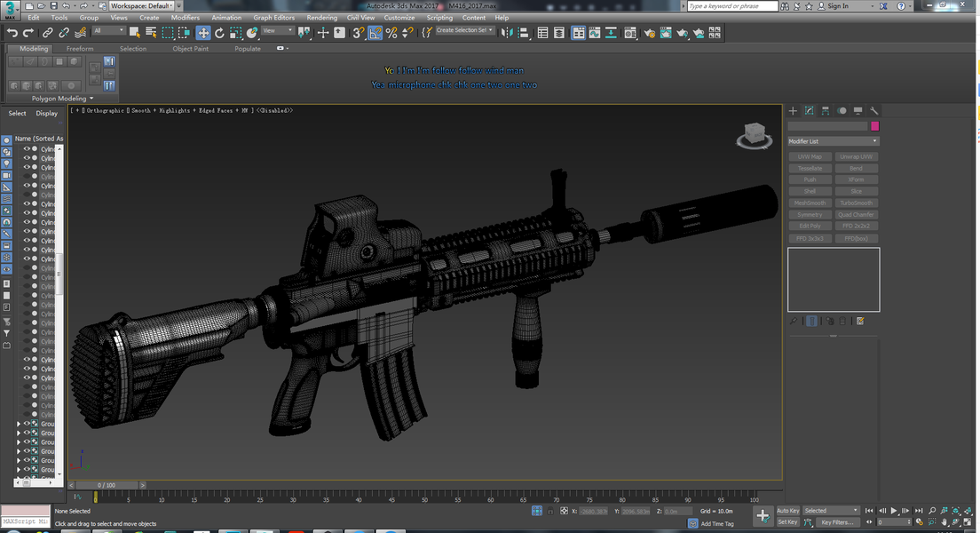The image size is (980, 533).
Task: Activate Bind to Space Warp tool
Action: click(x=80, y=33)
